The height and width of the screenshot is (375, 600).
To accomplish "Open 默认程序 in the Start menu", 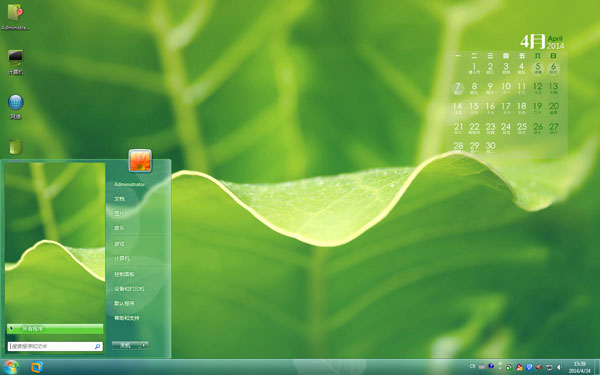I will 124,303.
